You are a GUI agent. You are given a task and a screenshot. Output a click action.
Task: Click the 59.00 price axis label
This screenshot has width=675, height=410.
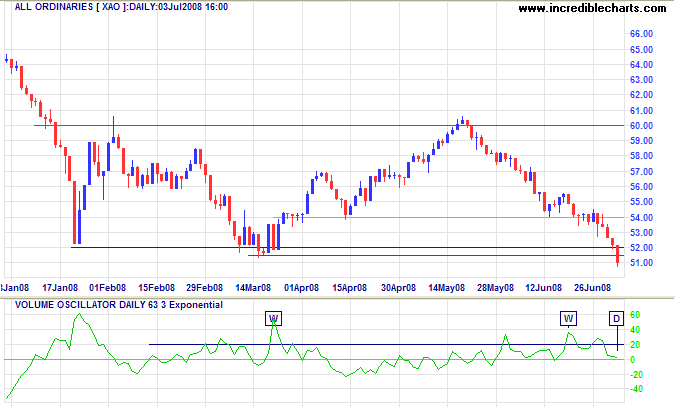(x=641, y=141)
